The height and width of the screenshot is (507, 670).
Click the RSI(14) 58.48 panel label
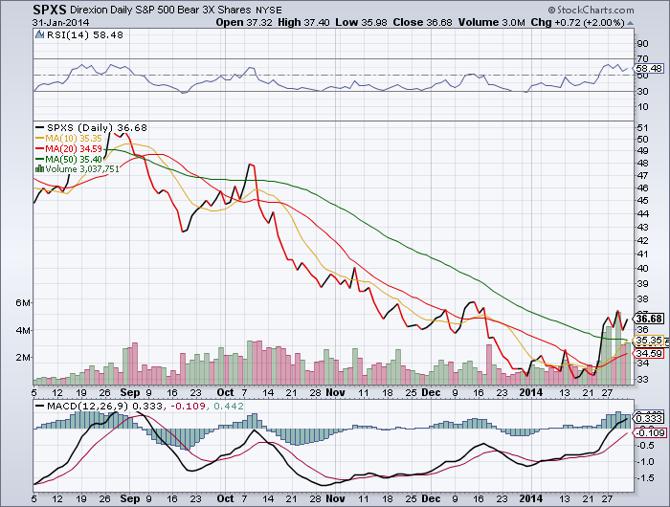click(85, 35)
